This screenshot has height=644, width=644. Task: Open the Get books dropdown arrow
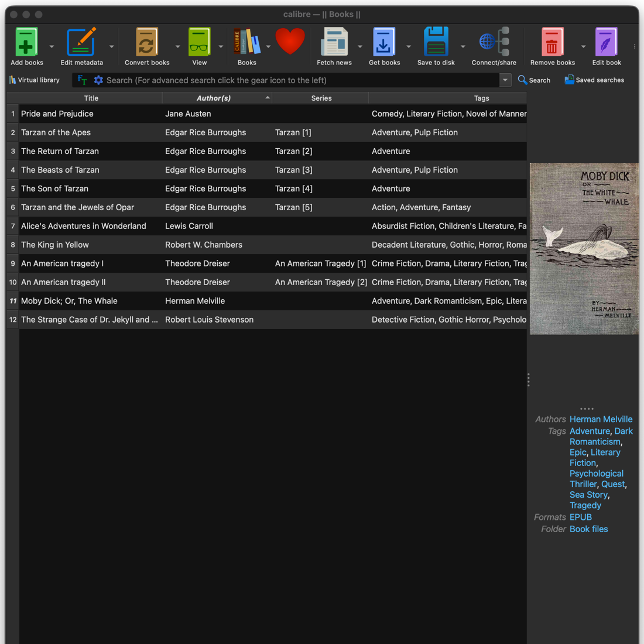pos(409,47)
